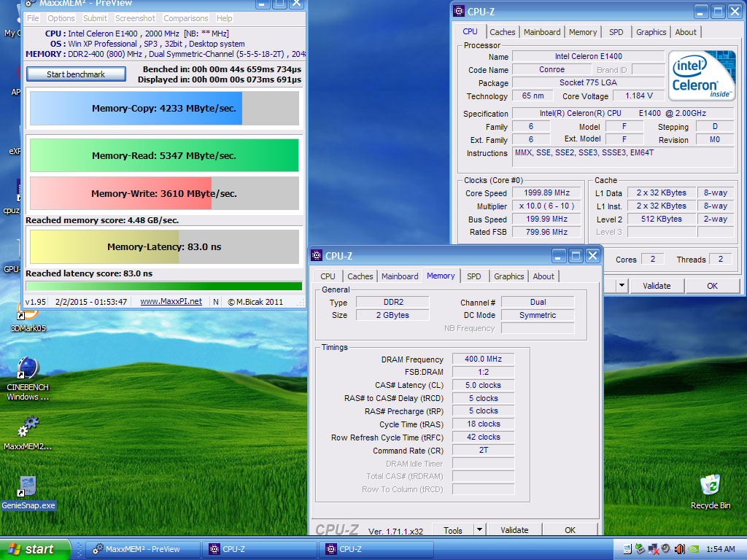747x560 pixels.
Task: Click the gray audio manager tray icon
Action: [x=667, y=549]
